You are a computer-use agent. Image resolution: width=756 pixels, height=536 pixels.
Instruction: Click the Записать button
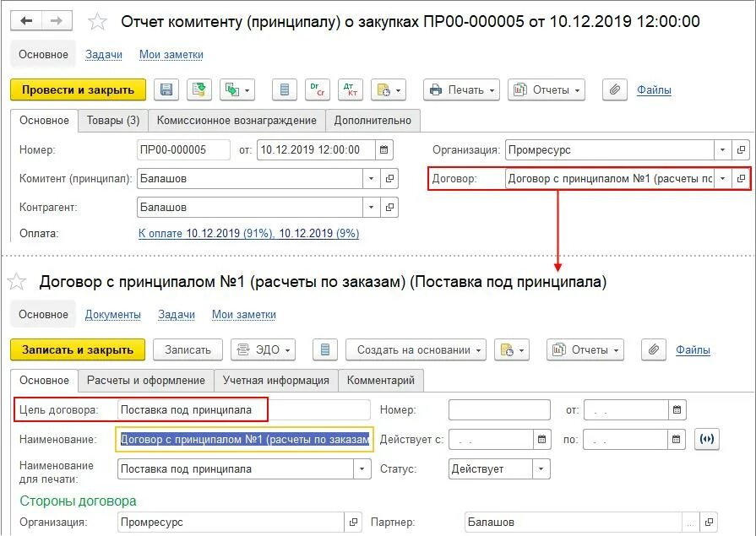188,350
